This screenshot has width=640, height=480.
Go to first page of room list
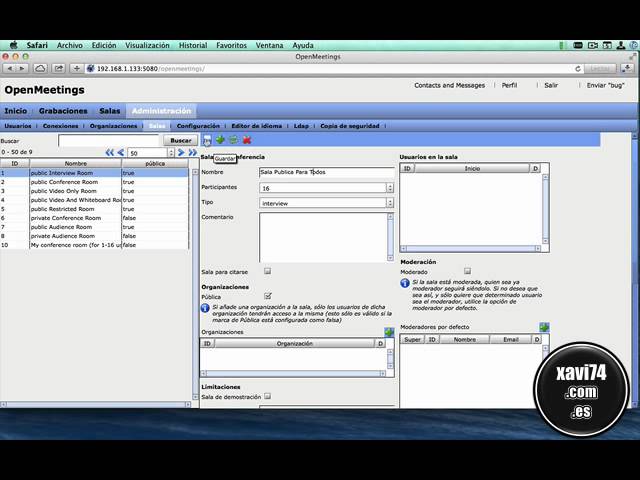click(x=109, y=153)
